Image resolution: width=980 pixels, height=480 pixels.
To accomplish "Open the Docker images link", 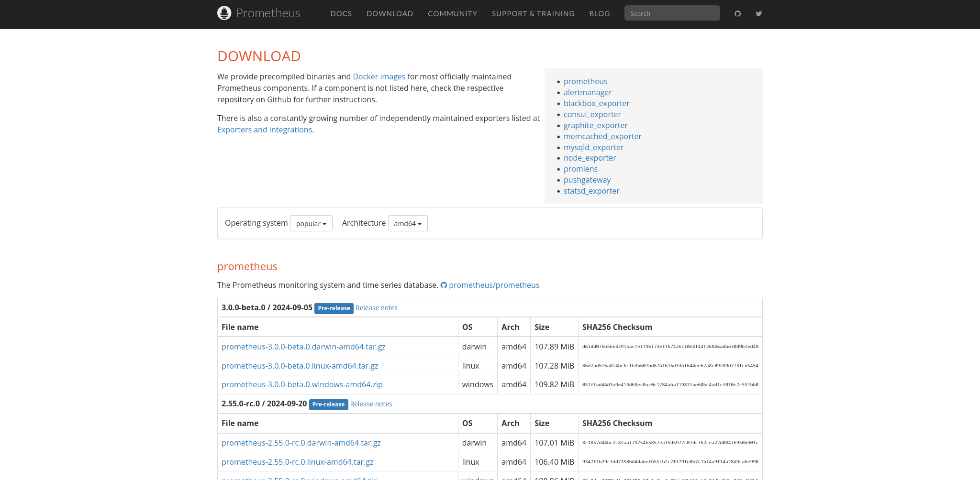I will (379, 76).
